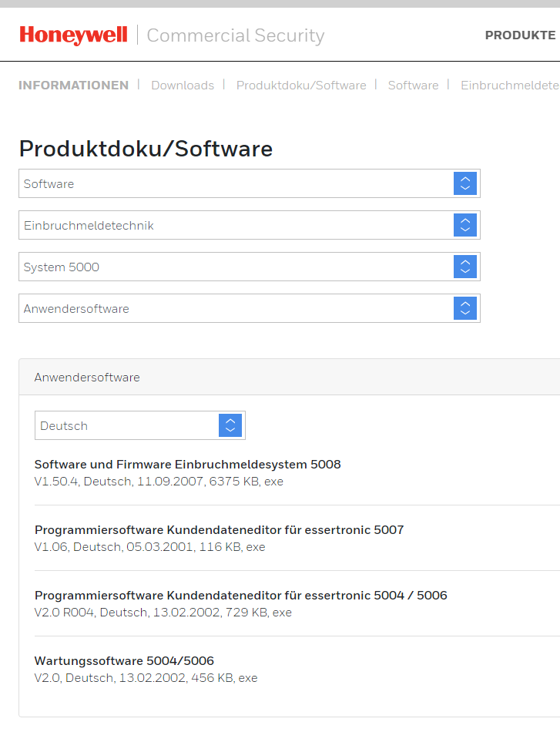Download Software und Firmware Einbruchmeldesystem 5008
The width and height of the screenshot is (560, 732).
[x=187, y=465]
